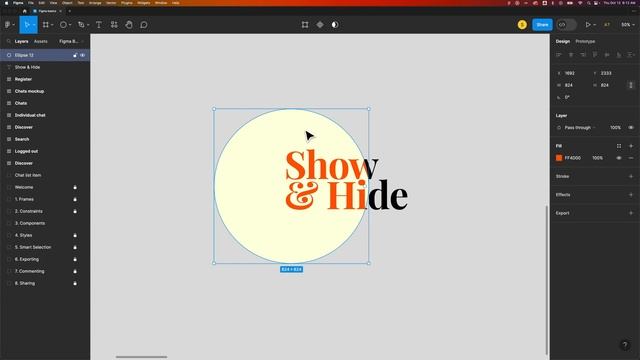This screenshot has width=640, height=360.
Task: Unlock the 8. Sharing layer
Action: tap(75, 283)
